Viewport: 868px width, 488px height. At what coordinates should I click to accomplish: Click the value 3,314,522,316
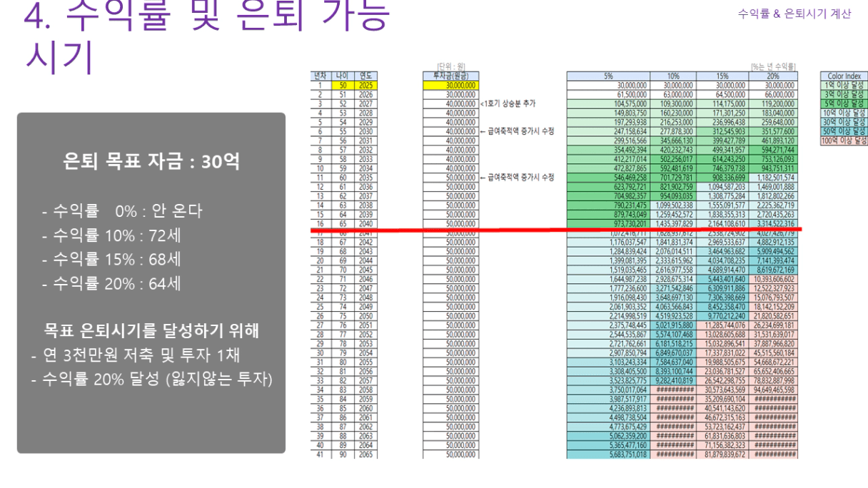tap(777, 223)
